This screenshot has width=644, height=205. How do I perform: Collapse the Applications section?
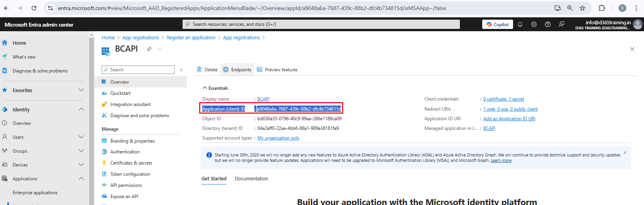pyautogui.click(x=81, y=178)
